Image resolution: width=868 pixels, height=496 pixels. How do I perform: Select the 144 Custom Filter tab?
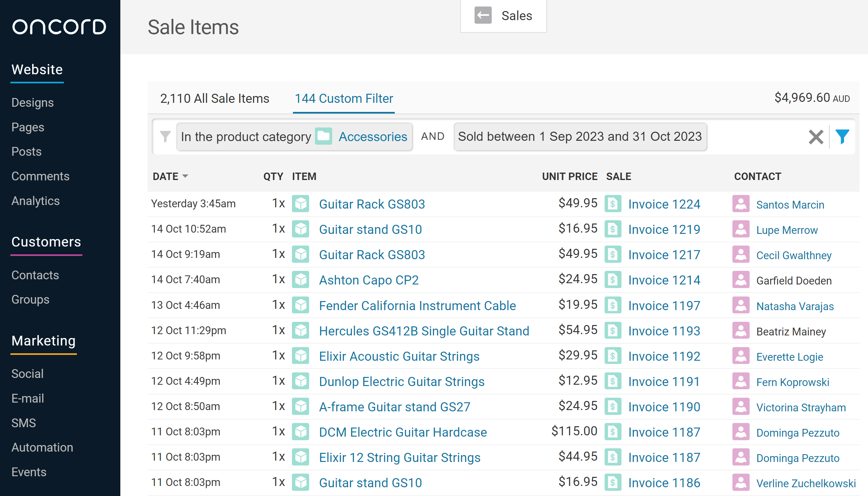[x=344, y=98]
